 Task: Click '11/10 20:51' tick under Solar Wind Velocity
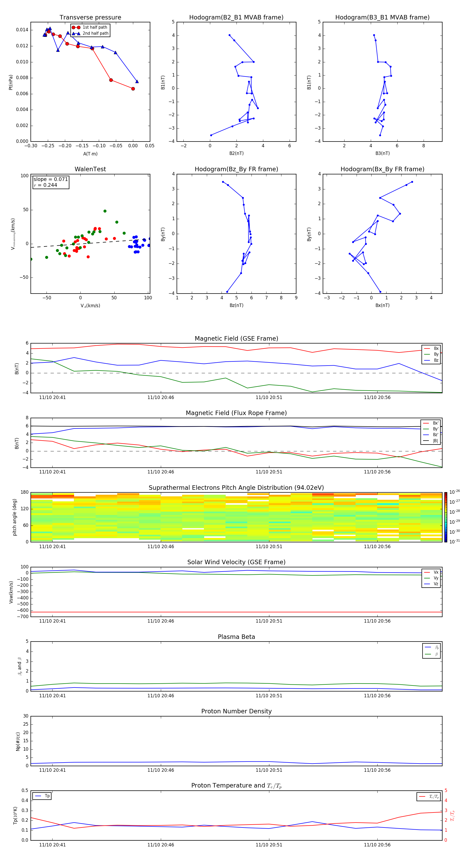269,621
